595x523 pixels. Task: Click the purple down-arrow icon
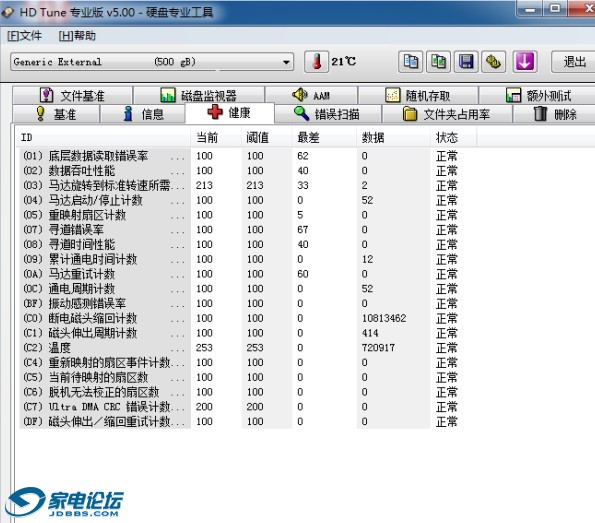pos(525,61)
